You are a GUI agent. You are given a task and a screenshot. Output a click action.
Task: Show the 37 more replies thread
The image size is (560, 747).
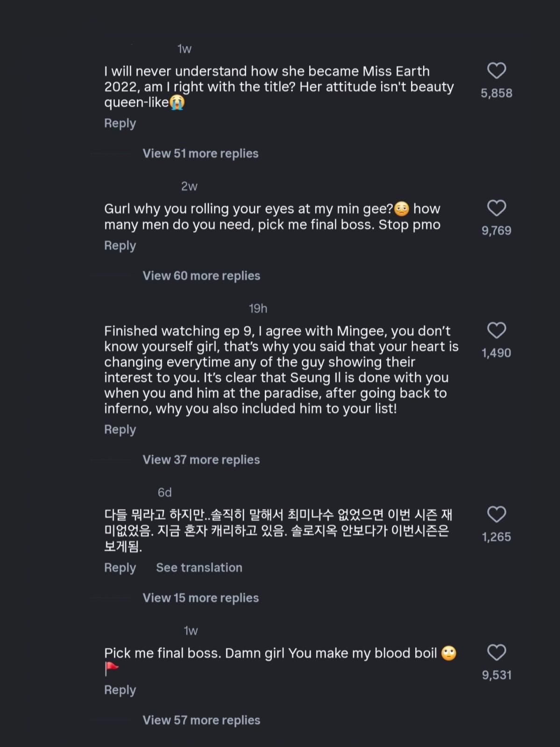(x=201, y=460)
